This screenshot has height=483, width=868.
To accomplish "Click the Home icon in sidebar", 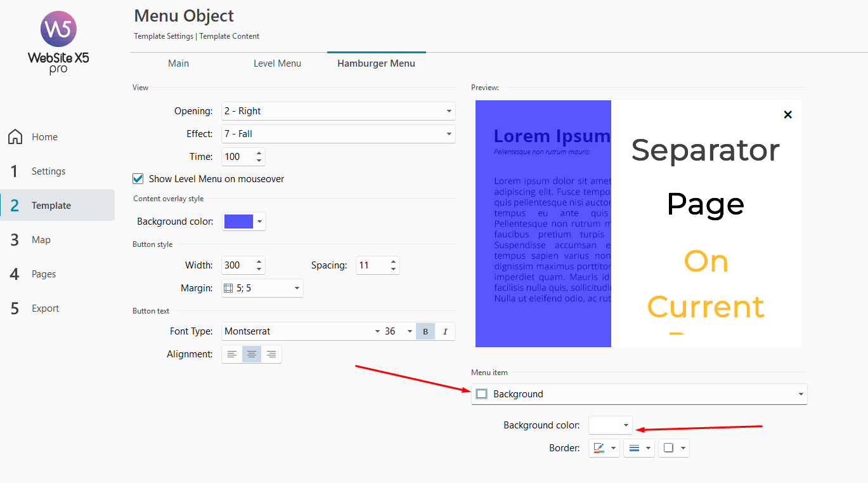I will 15,137.
